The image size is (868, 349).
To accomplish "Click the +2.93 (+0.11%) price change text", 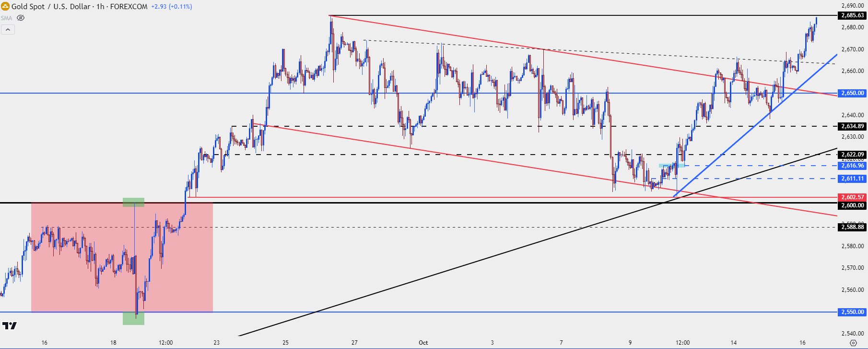I will coord(171,7).
